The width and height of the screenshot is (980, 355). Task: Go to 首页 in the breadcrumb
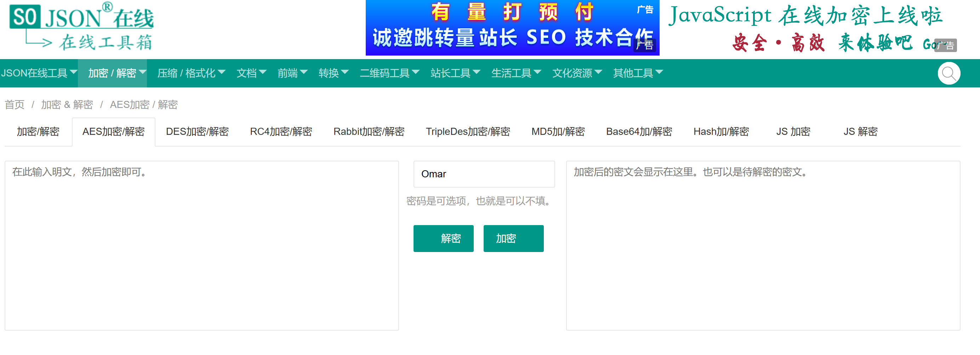point(15,105)
